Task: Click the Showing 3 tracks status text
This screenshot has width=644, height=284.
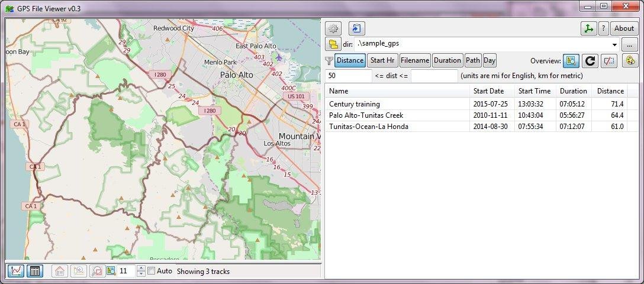Action: (x=203, y=271)
